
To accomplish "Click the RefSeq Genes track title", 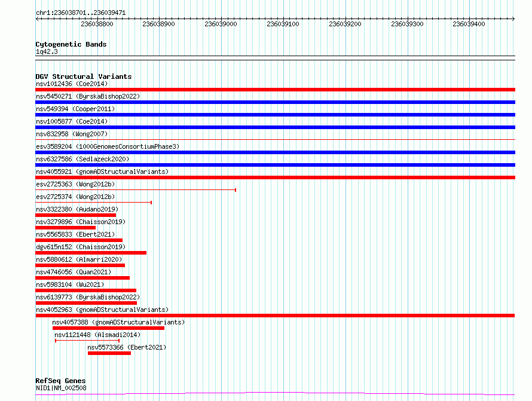I will coord(60,381).
